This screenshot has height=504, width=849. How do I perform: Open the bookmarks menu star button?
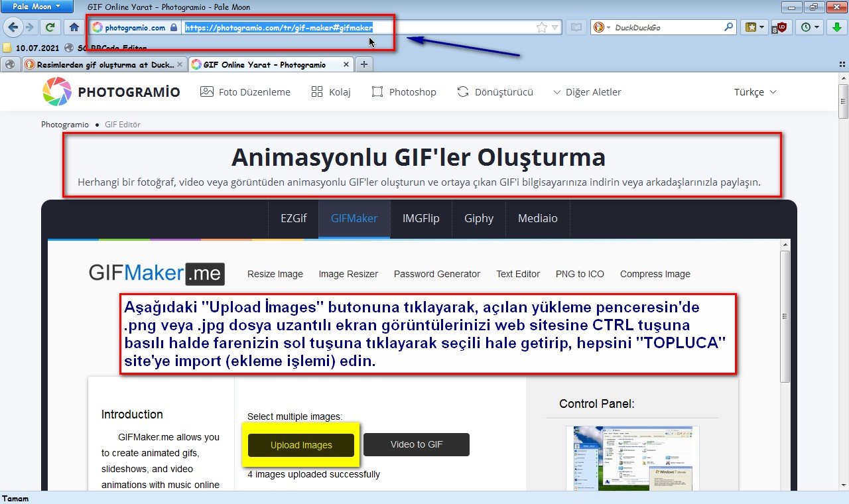[750, 27]
